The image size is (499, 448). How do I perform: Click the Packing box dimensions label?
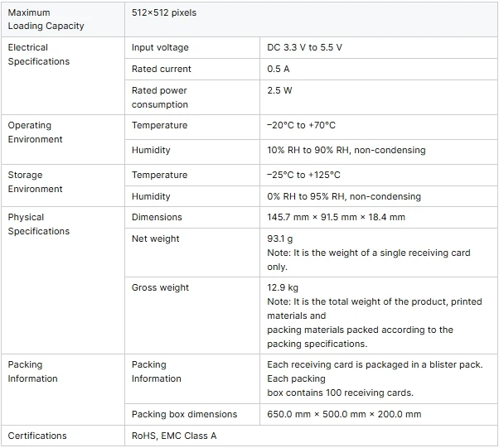pyautogui.click(x=185, y=414)
